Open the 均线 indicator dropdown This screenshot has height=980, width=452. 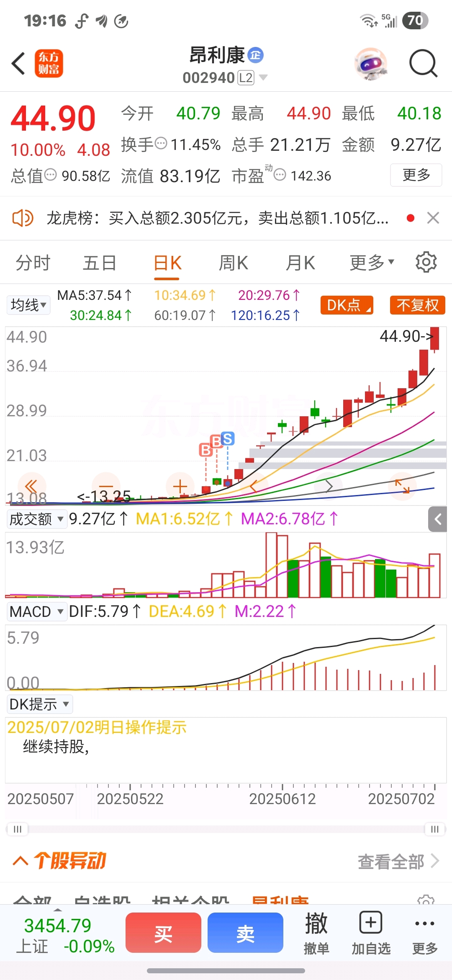coord(28,305)
